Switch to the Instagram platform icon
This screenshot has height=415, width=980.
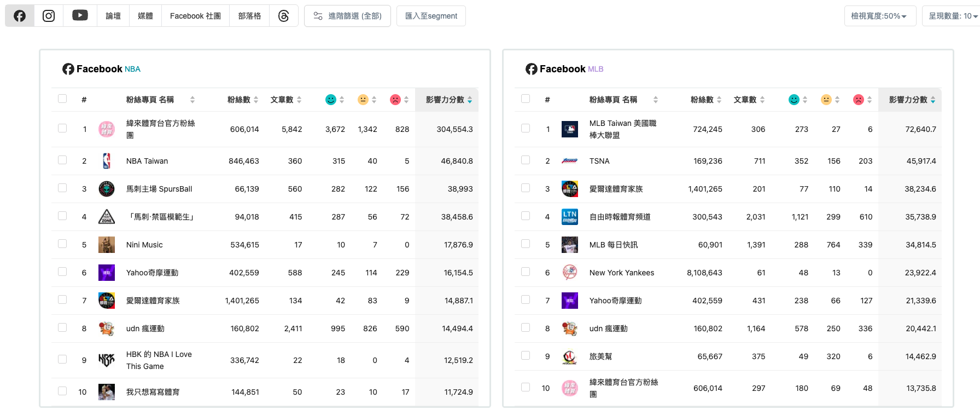click(49, 16)
